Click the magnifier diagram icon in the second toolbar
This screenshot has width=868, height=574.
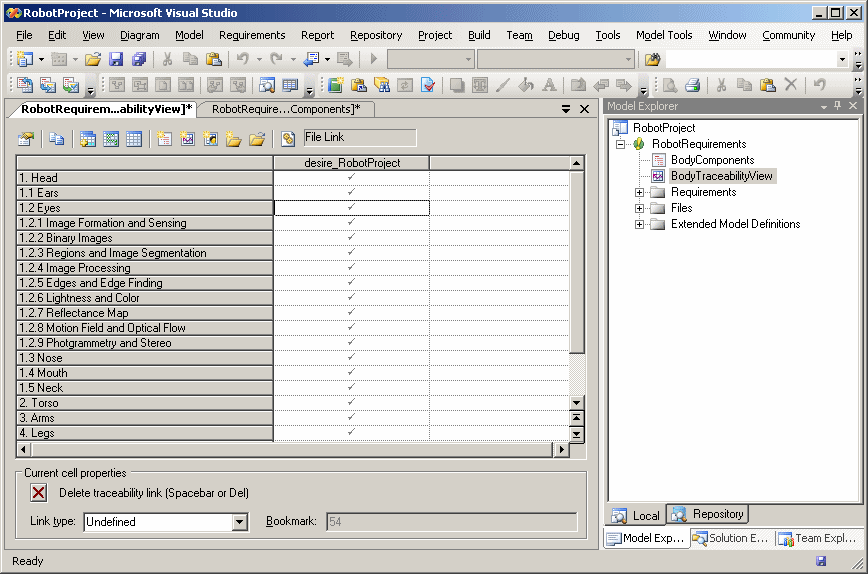[x=267, y=85]
